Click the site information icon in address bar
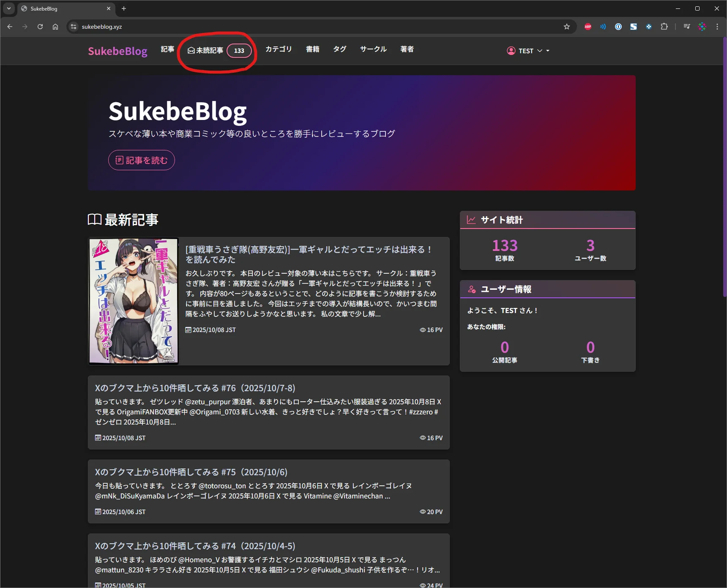727x588 pixels. point(74,27)
